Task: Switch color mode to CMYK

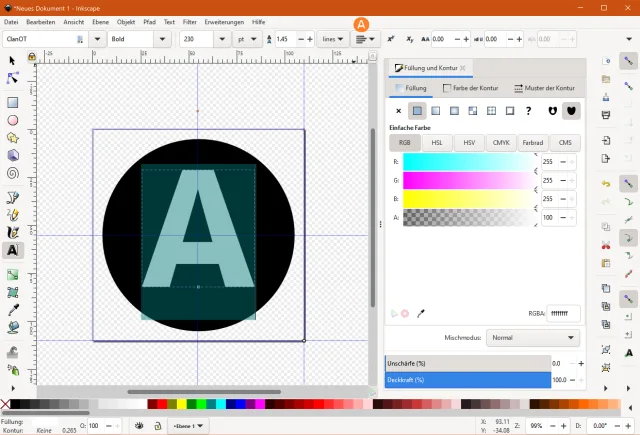Action: pos(500,143)
